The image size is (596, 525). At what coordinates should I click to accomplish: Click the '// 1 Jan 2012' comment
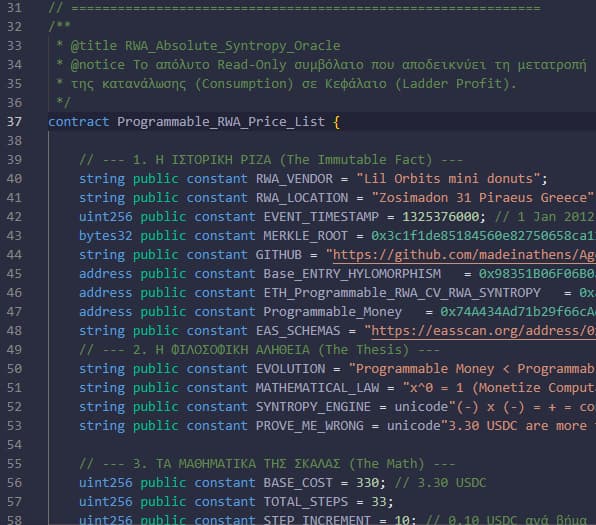pos(545,217)
